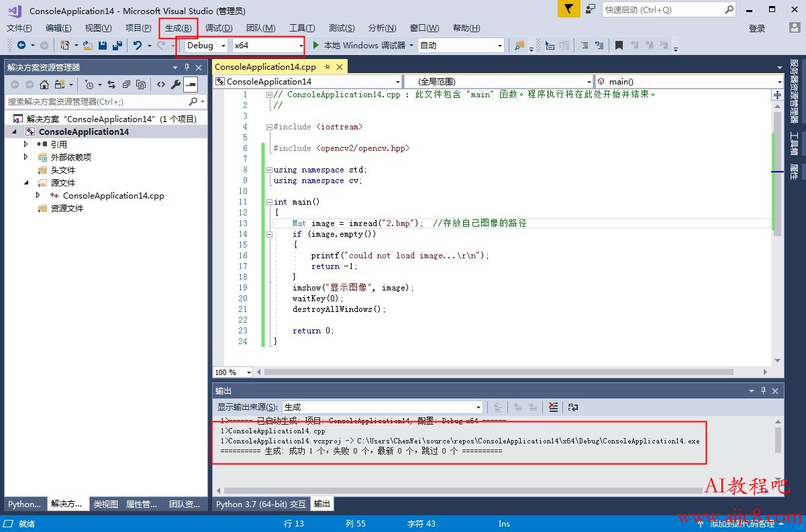
Task: Click the feedback icon beside quick launch
Action: pyautogui.click(x=590, y=9)
